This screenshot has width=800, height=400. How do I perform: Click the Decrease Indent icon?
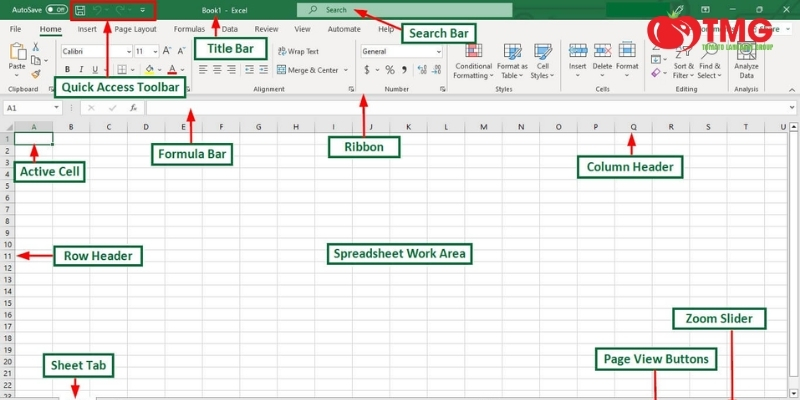[x=249, y=69]
